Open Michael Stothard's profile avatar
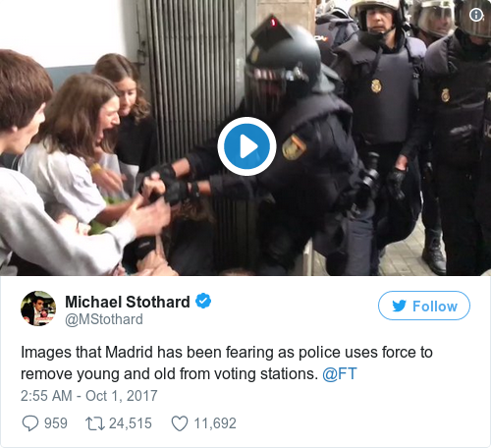Viewport: 491px width, 448px height. tap(38, 308)
